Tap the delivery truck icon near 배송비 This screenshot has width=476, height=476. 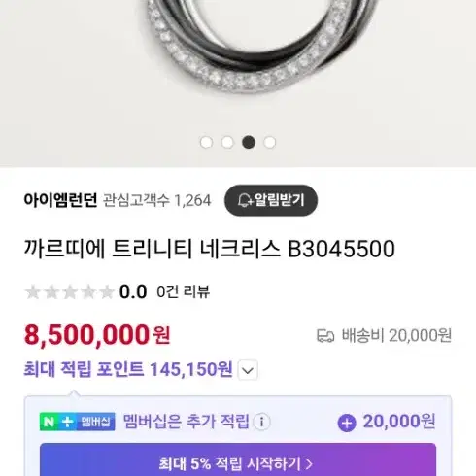point(325,336)
